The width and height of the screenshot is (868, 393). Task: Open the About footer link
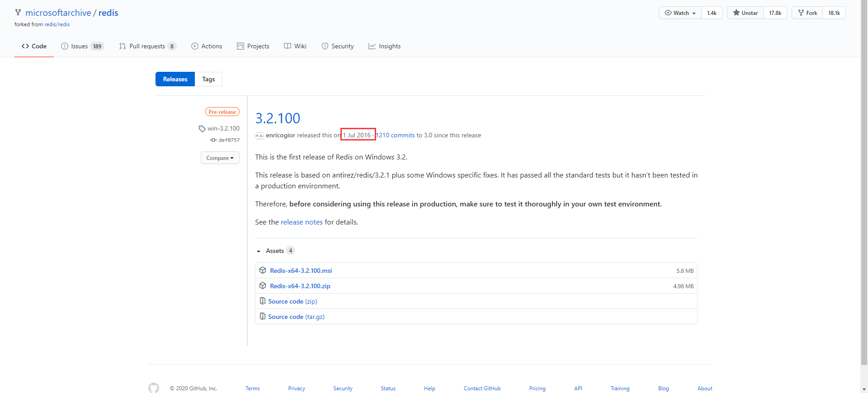[705, 388]
